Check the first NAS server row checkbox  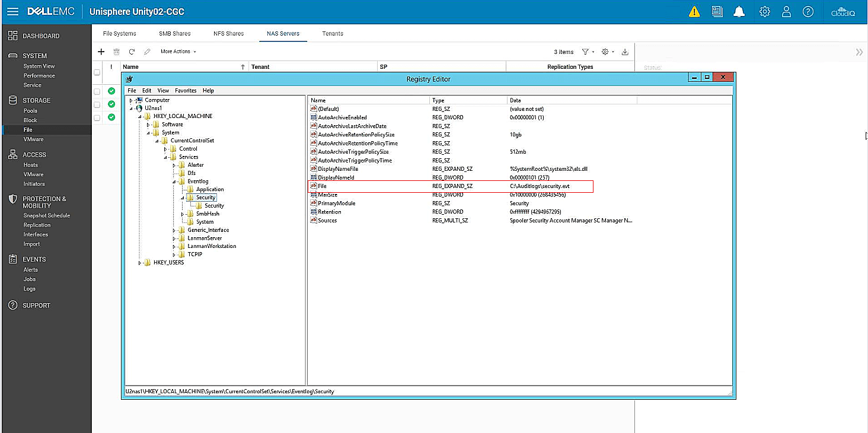coord(97,91)
